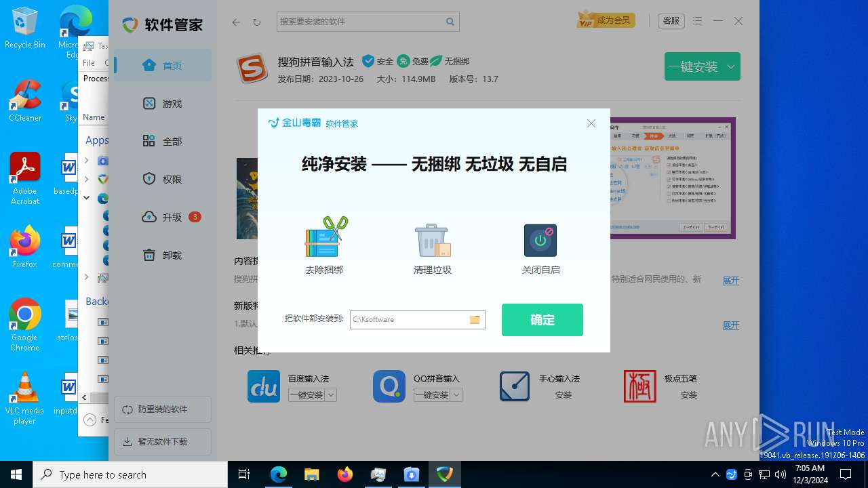Open the 游戏 games tab in sidebar

[x=163, y=104]
